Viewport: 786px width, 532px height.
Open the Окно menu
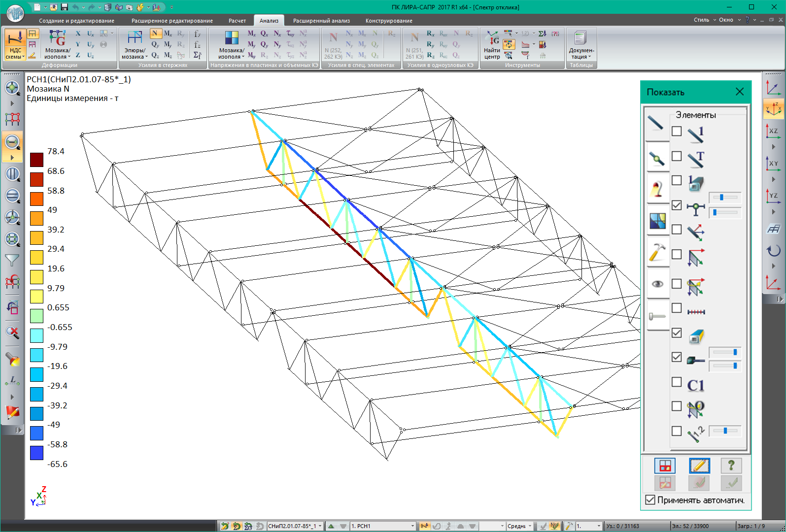[726, 20]
